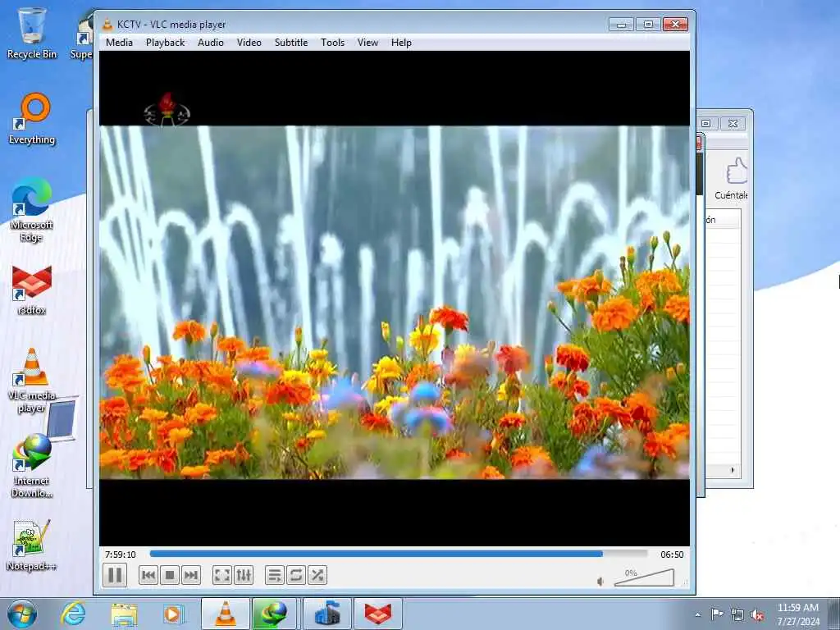Open the Help menu

400,43
